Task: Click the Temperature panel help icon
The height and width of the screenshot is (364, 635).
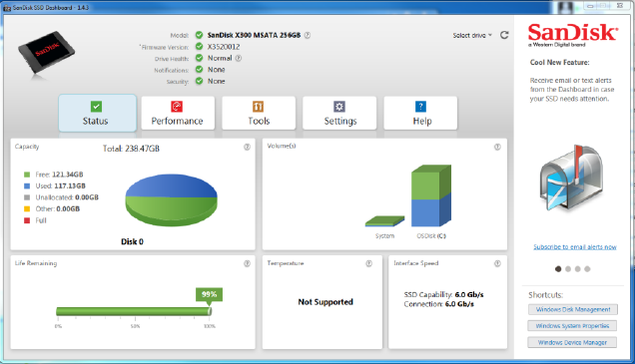Action: (x=369, y=263)
